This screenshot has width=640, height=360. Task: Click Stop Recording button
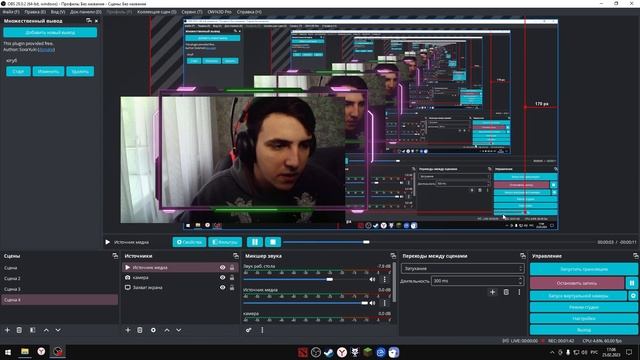[577, 283]
